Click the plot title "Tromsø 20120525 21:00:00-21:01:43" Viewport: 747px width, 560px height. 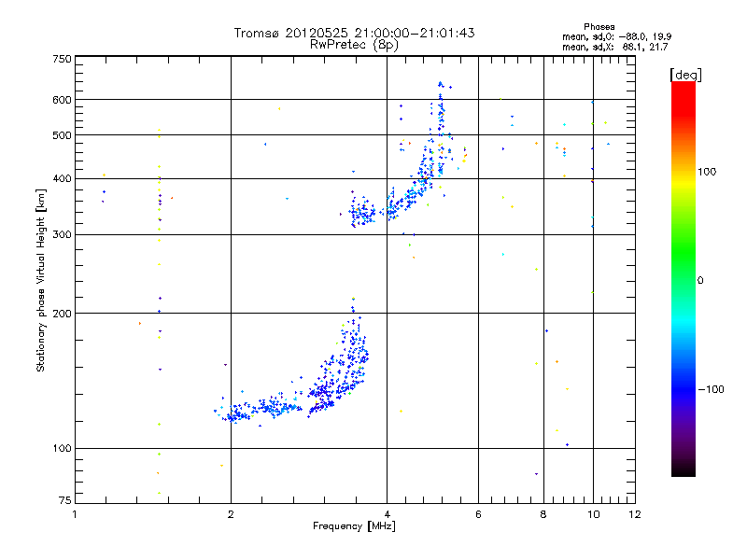pos(354,33)
